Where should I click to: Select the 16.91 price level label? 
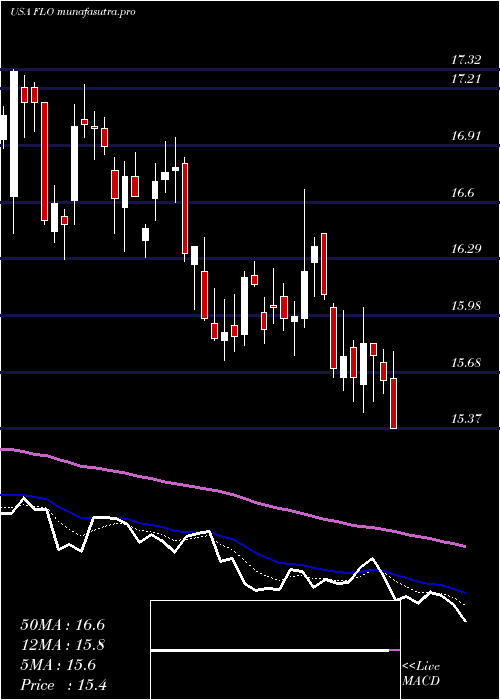(x=466, y=136)
